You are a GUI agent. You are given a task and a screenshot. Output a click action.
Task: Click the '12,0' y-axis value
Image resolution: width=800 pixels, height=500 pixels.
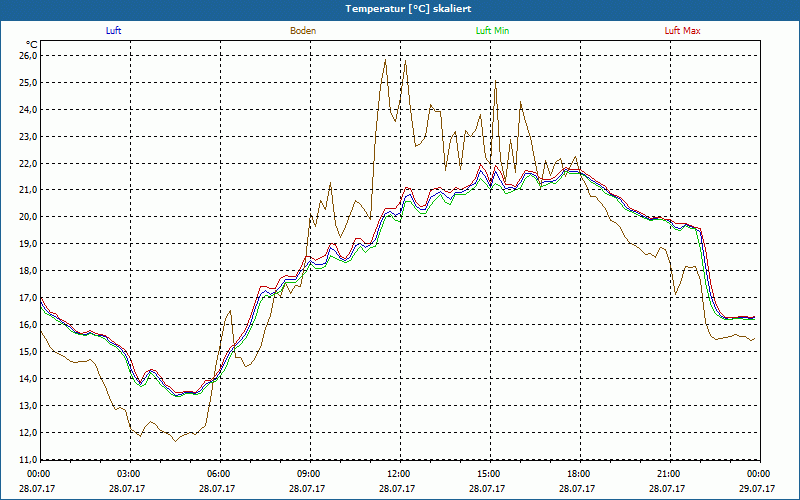click(29, 433)
